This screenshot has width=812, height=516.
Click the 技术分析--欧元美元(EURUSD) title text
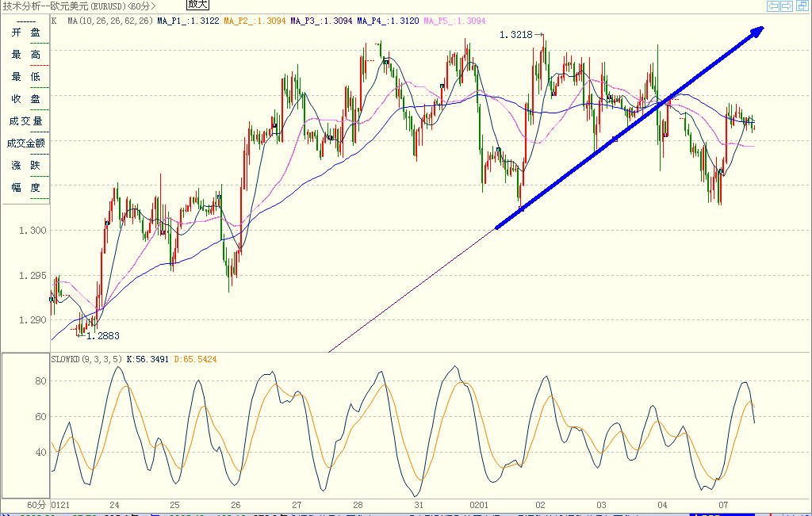click(65, 6)
